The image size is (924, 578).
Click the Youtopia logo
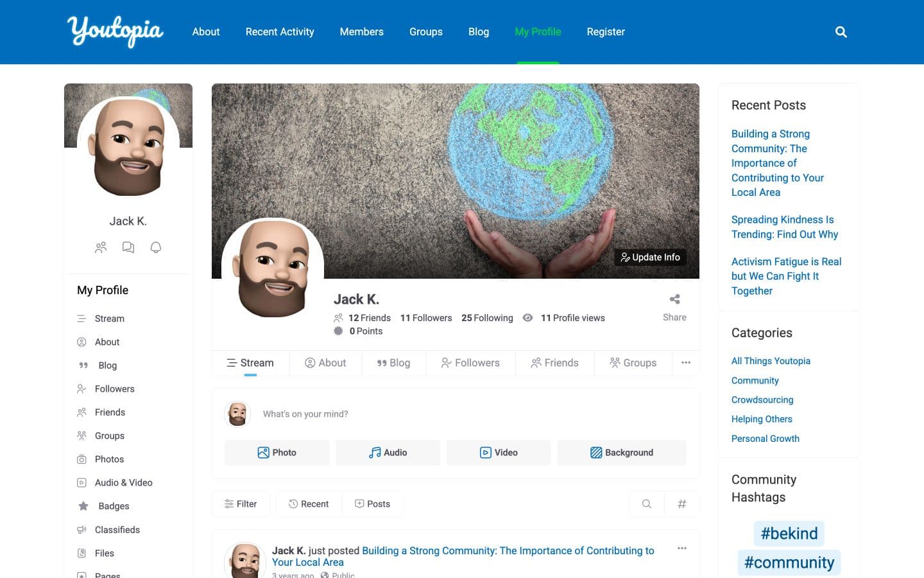(x=116, y=31)
